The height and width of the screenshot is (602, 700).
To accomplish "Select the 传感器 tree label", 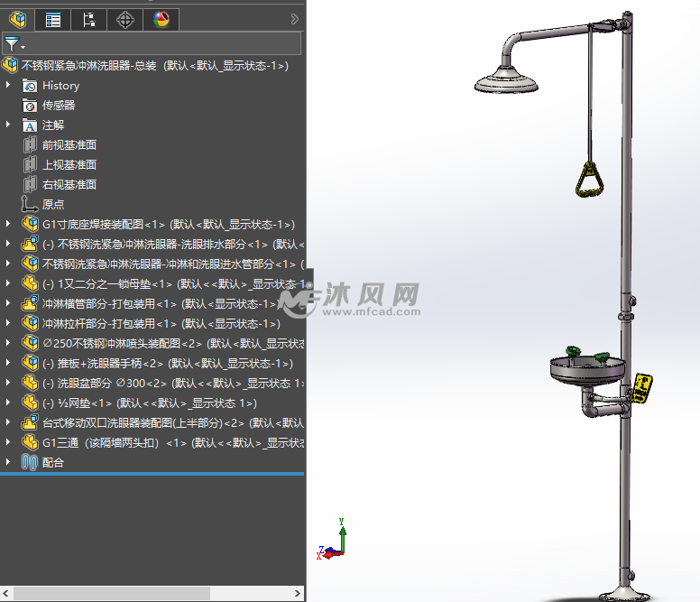I will [59, 106].
